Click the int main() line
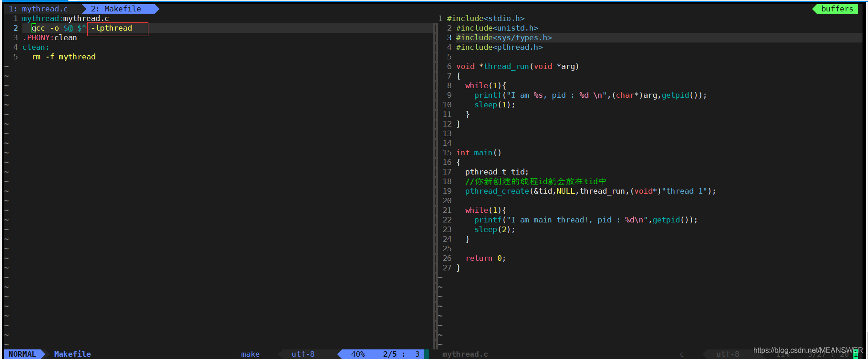The image size is (868, 359). pyautogui.click(x=479, y=153)
